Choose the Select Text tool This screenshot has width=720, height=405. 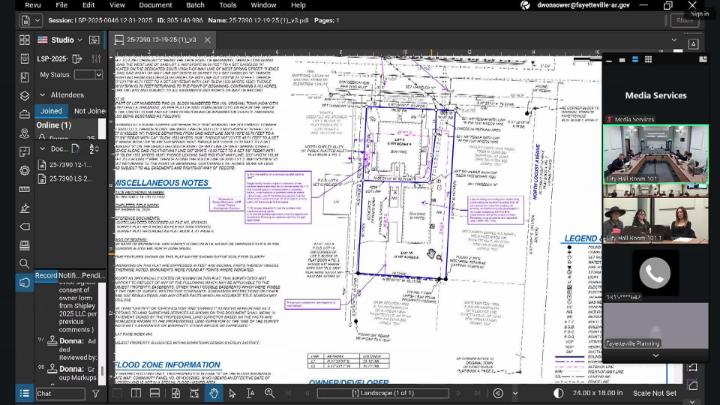(251, 393)
